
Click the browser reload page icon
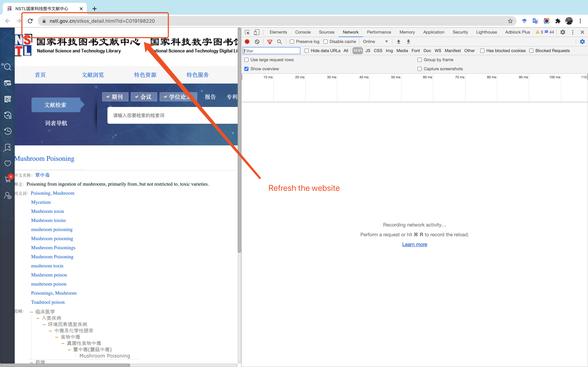pyautogui.click(x=30, y=21)
